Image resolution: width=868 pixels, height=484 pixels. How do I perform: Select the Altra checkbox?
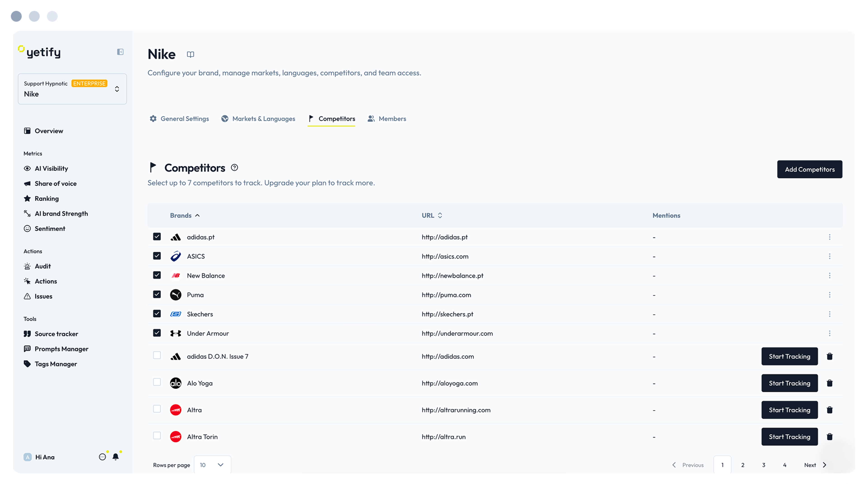tap(157, 409)
